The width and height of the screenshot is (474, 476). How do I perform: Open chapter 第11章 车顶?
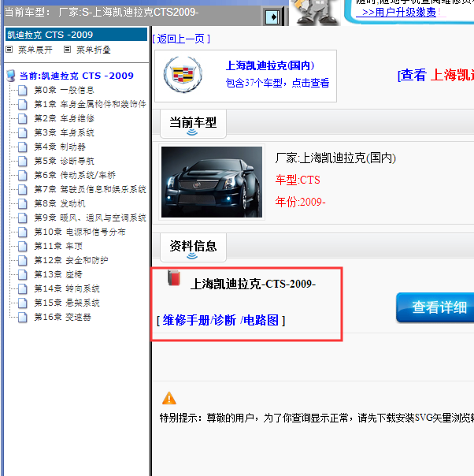pos(58,246)
